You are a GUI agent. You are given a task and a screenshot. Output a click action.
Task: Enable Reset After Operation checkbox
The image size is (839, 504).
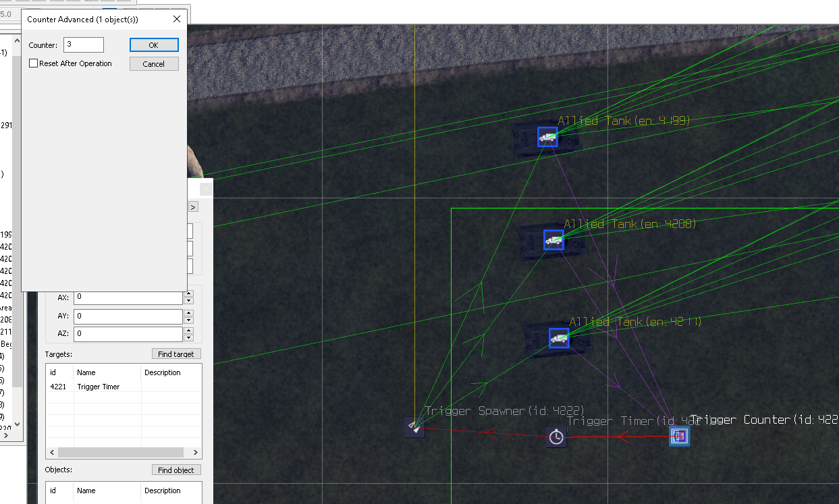pyautogui.click(x=34, y=63)
